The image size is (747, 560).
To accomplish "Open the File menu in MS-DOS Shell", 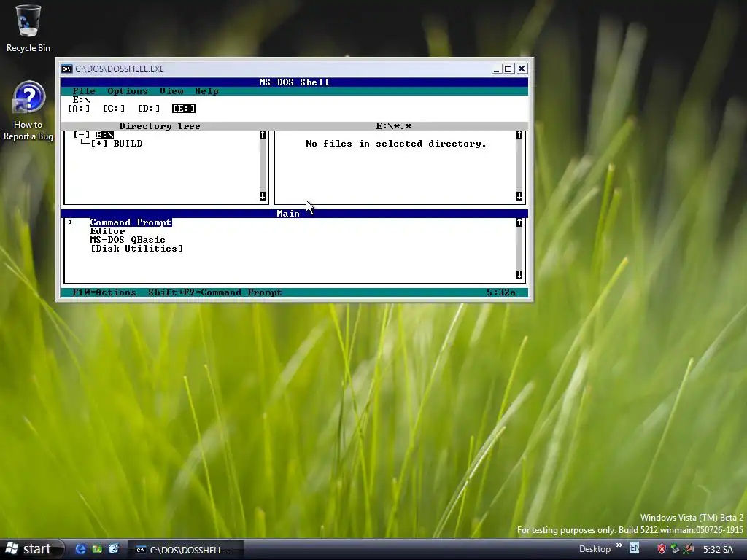I will (x=84, y=91).
